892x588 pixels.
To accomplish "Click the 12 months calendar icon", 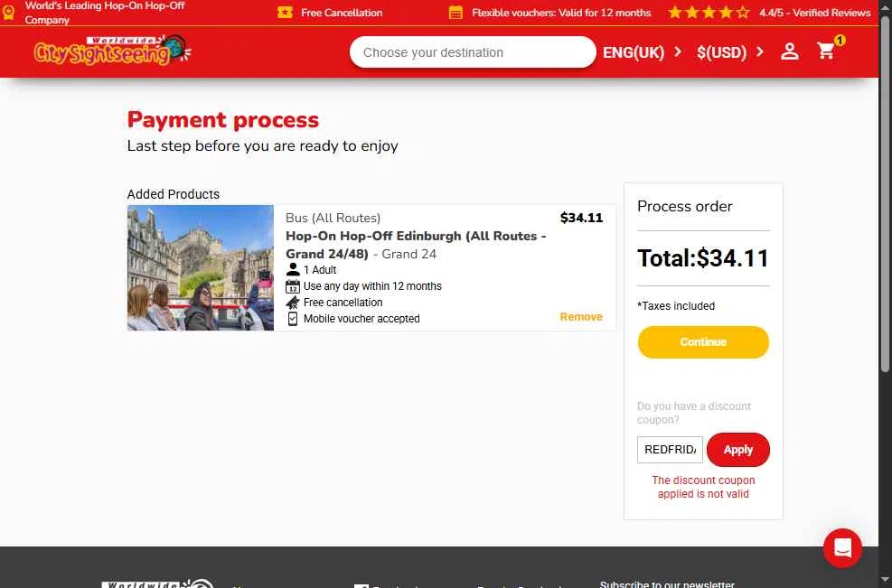I will point(293,286).
